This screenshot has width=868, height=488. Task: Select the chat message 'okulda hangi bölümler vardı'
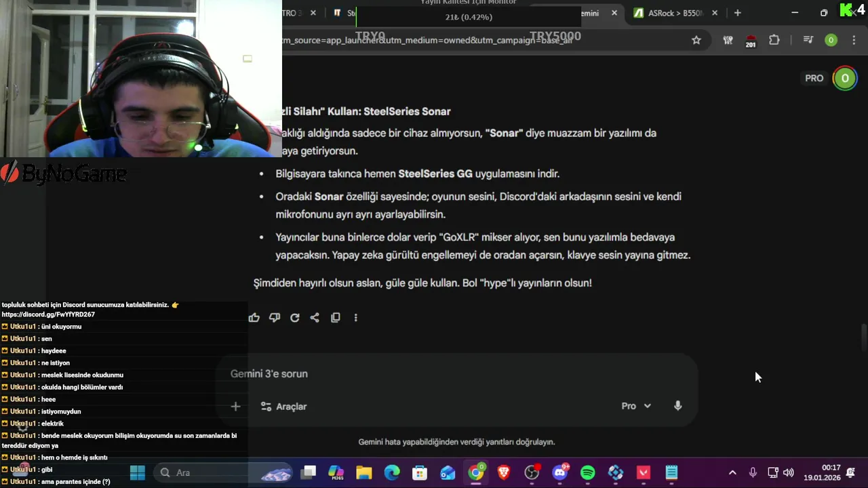pos(82,387)
